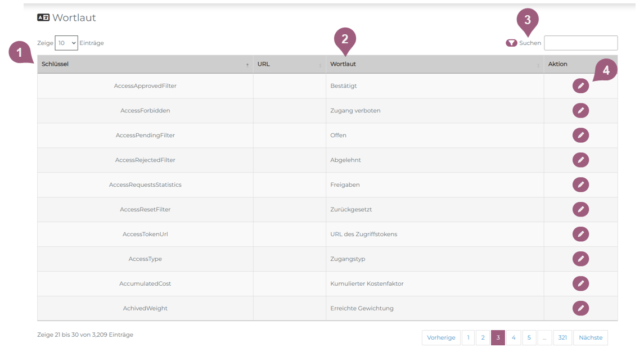The height and width of the screenshot is (352, 644).
Task: Click the filter funnel icon beside Suchen
Action: pyautogui.click(x=511, y=43)
